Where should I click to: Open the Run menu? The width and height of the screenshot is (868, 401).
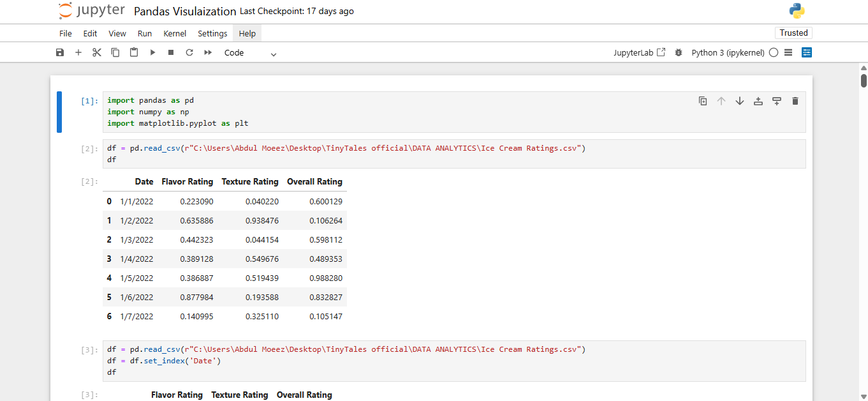pyautogui.click(x=145, y=33)
